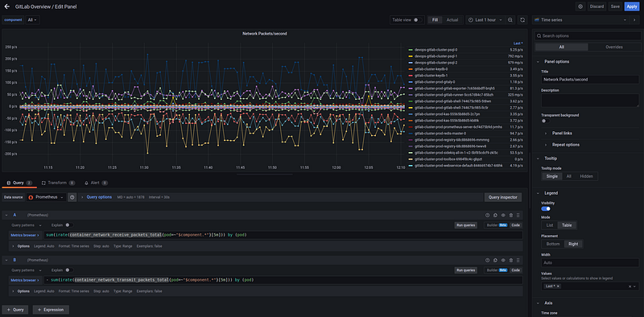The image size is (644, 317).
Task: Click devops-gitlab-cluster-psql-0 legend color swatch
Action: point(411,50)
